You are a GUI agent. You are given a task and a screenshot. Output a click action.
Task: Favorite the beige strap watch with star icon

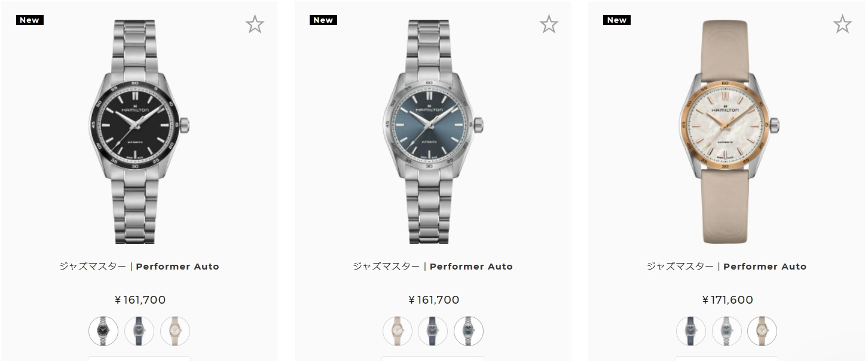(x=842, y=24)
